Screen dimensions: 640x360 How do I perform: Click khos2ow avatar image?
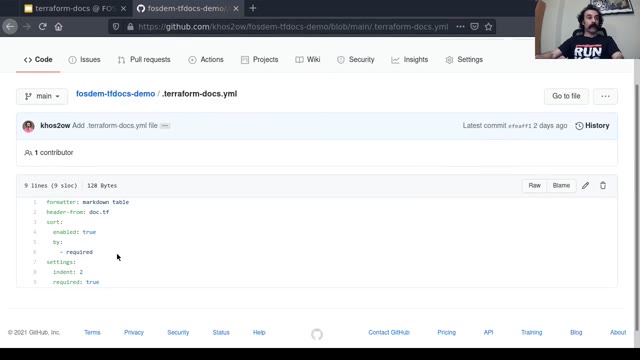[x=29, y=126]
